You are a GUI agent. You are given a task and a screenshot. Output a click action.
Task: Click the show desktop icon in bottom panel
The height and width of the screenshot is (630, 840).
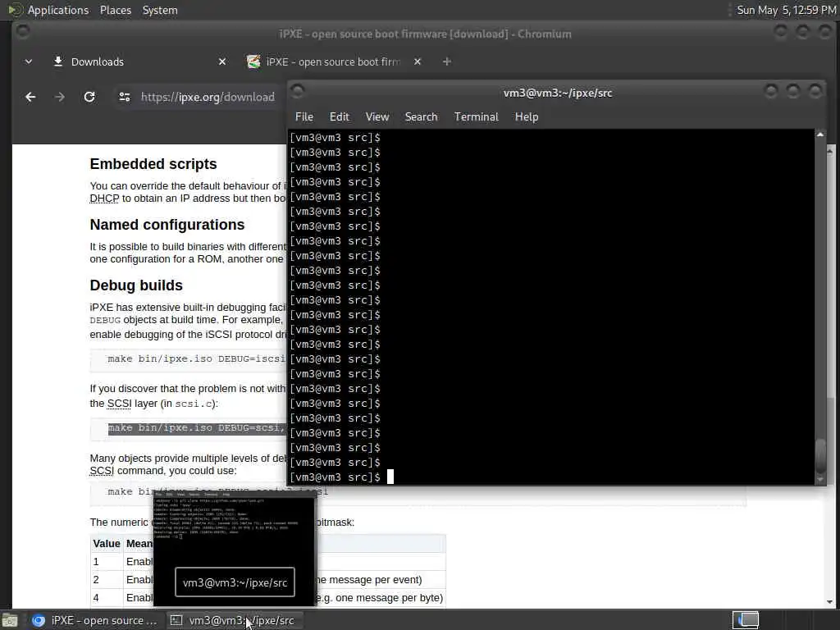click(10, 620)
